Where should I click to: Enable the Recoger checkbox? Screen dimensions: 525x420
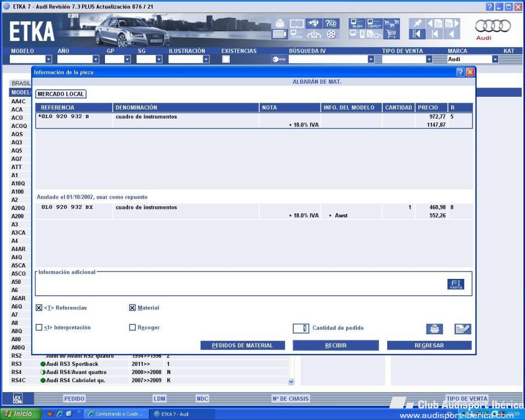tap(132, 327)
